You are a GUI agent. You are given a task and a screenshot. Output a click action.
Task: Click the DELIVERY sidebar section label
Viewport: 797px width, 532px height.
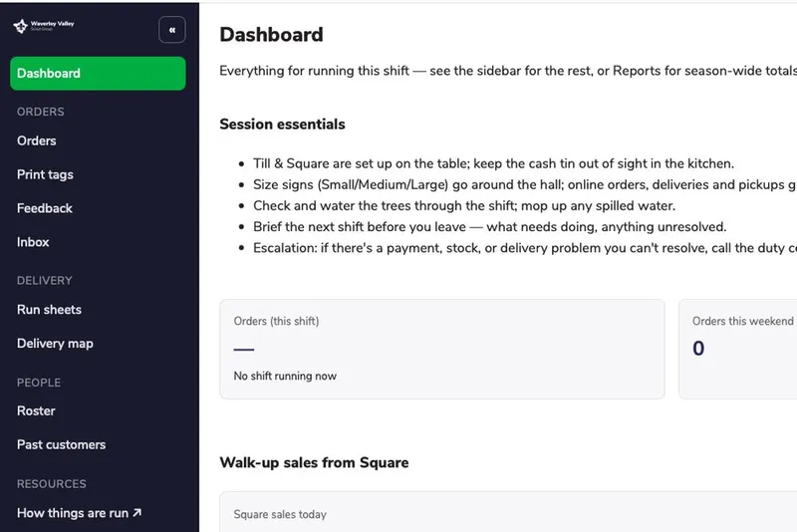(45, 281)
